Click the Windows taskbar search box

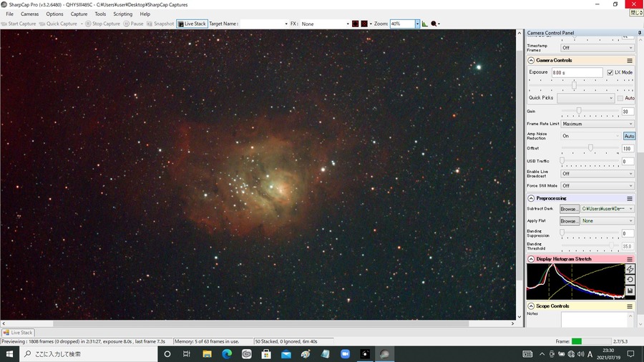click(x=88, y=354)
